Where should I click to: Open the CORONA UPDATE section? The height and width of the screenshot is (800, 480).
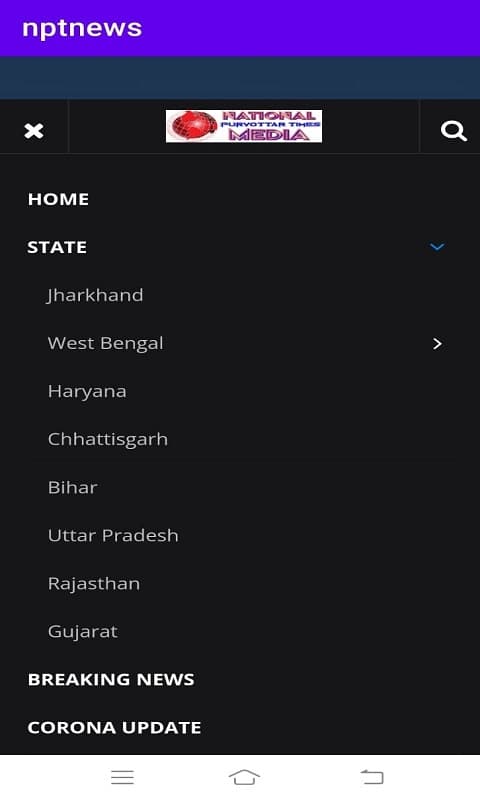[114, 728]
